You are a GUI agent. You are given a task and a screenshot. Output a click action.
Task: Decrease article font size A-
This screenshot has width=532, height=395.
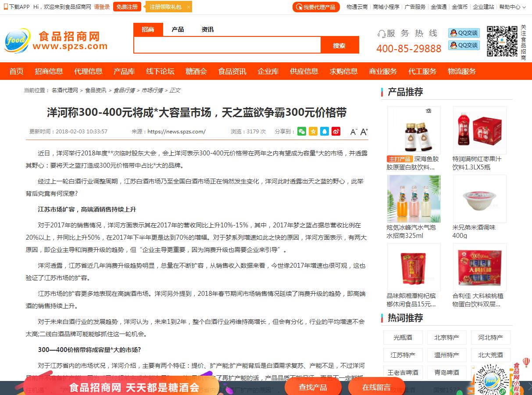353,132
